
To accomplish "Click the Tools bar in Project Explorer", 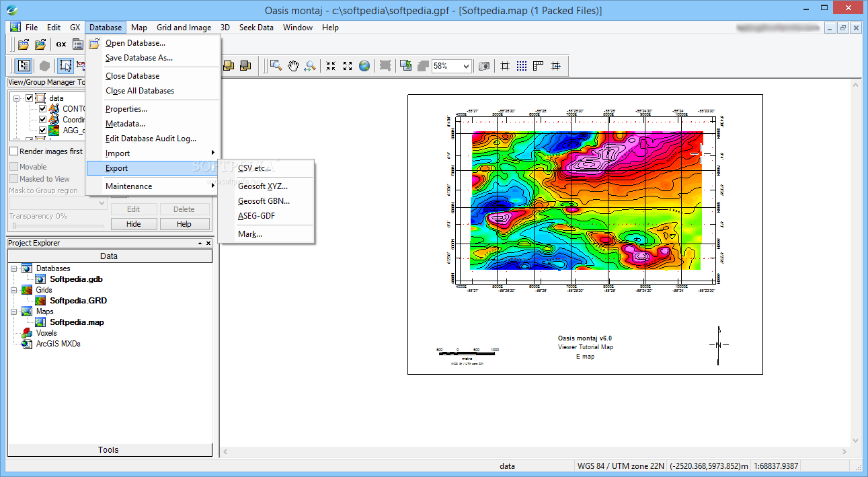I will (109, 450).
